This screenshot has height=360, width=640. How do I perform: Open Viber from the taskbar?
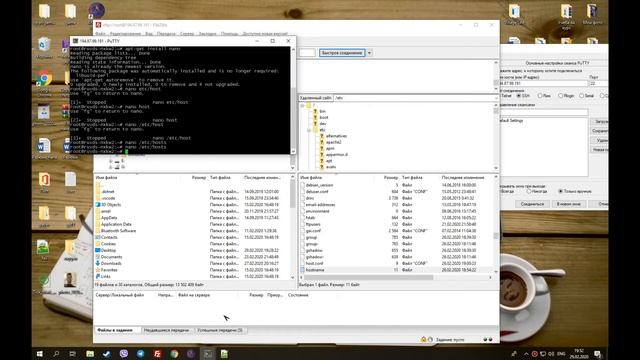point(124,354)
